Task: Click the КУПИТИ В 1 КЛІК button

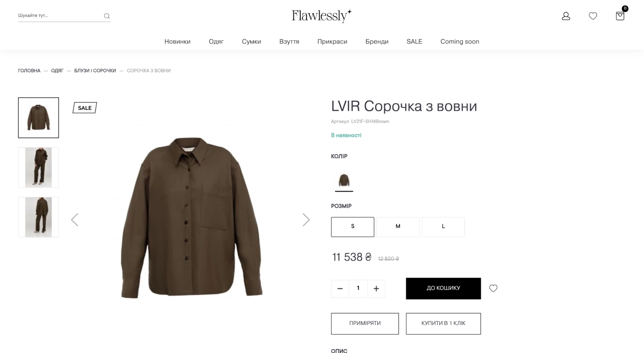Action: pos(444,324)
